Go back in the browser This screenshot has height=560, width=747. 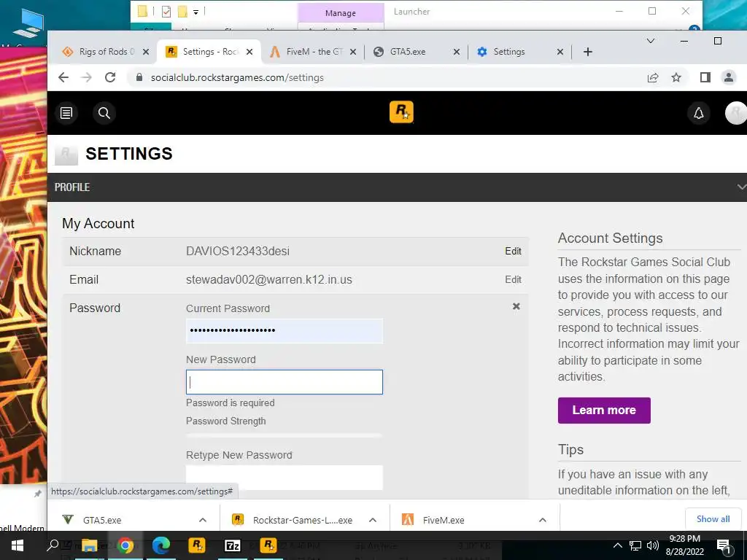[x=63, y=77]
